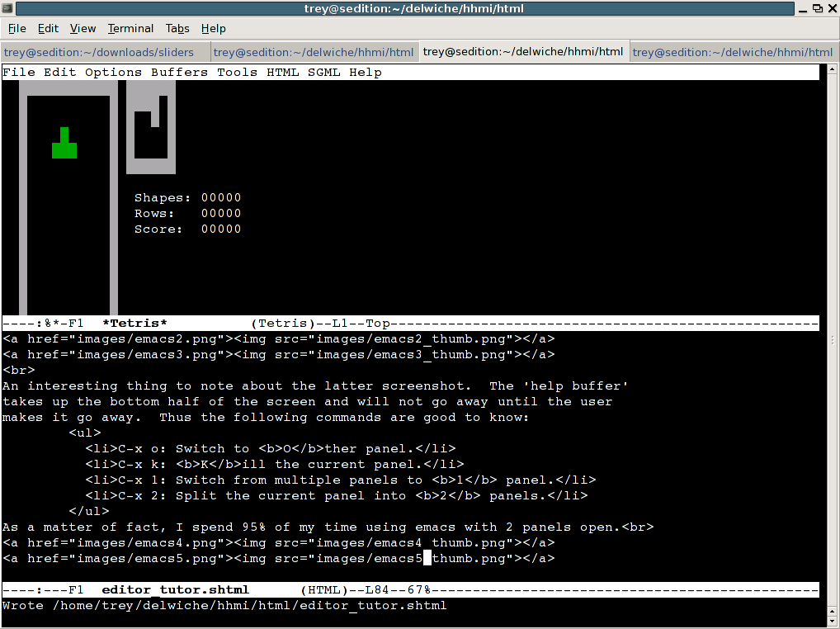Click the scrollbar up arrow
Viewport: 840px width, 629px height.
tap(832, 69)
